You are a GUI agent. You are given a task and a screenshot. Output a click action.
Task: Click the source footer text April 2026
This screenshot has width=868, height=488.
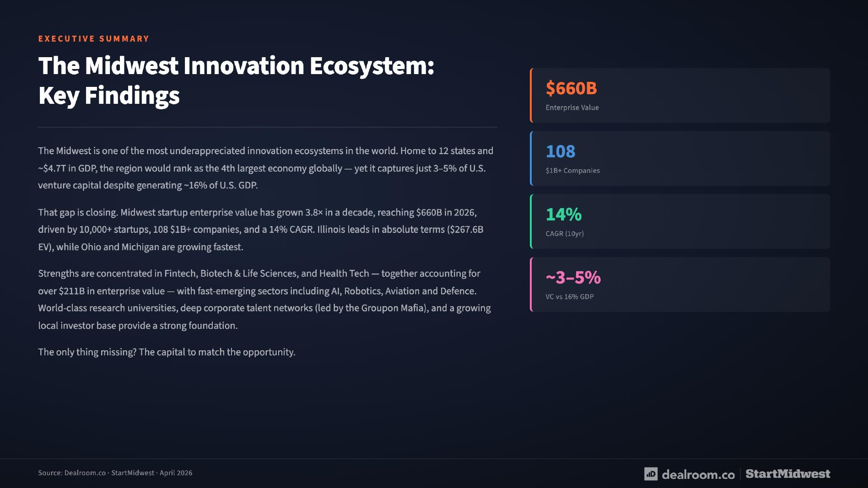pyautogui.click(x=176, y=473)
